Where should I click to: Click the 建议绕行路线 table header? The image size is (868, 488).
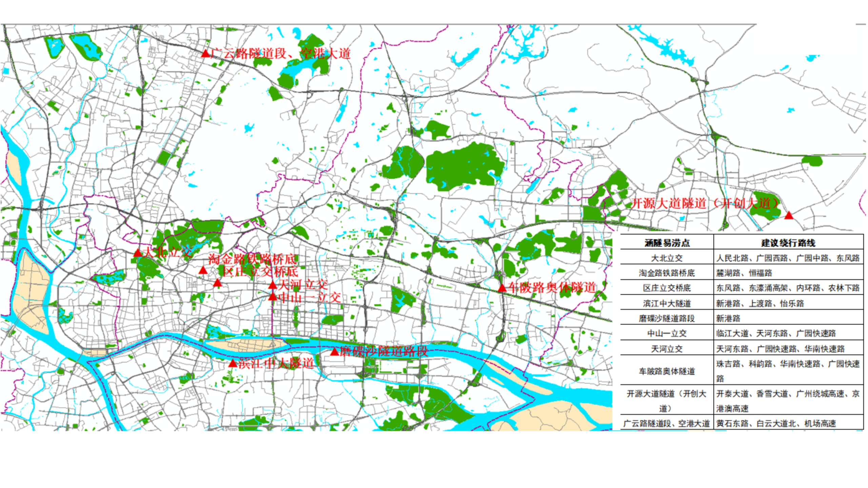pyautogui.click(x=788, y=243)
